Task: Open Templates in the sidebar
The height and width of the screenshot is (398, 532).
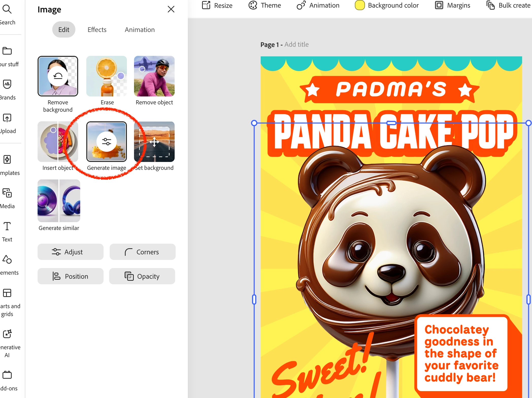Action: (8, 165)
